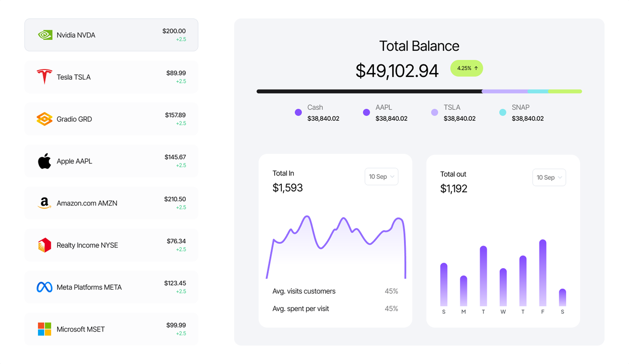Toggle the SNAP legend indicator dot
The height and width of the screenshot is (364, 629).
[502, 113]
